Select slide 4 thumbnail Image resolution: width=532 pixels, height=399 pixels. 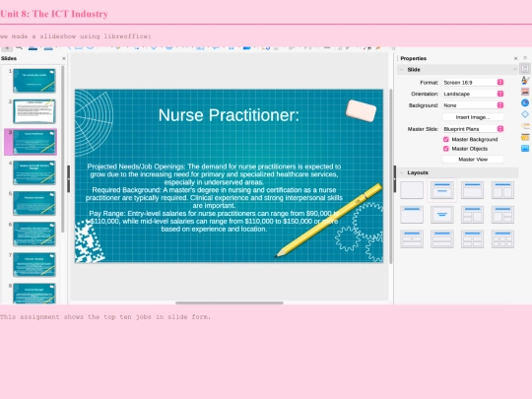point(34,172)
